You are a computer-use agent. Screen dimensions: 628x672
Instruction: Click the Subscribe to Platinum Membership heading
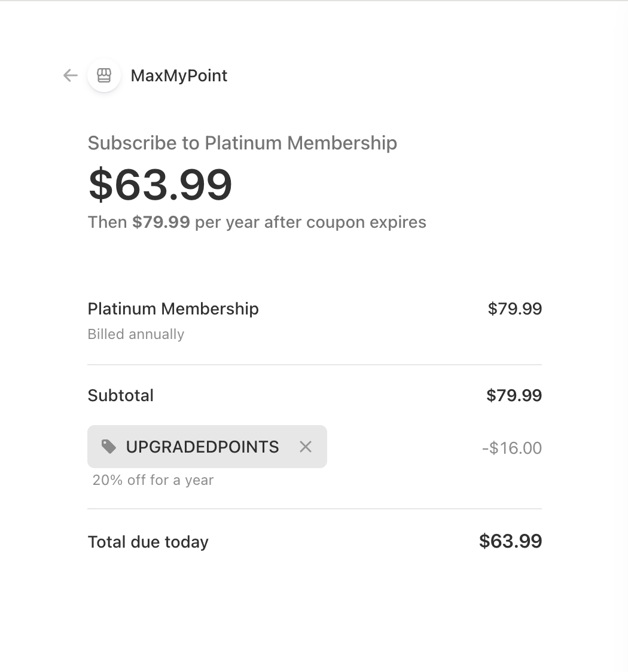tap(242, 143)
